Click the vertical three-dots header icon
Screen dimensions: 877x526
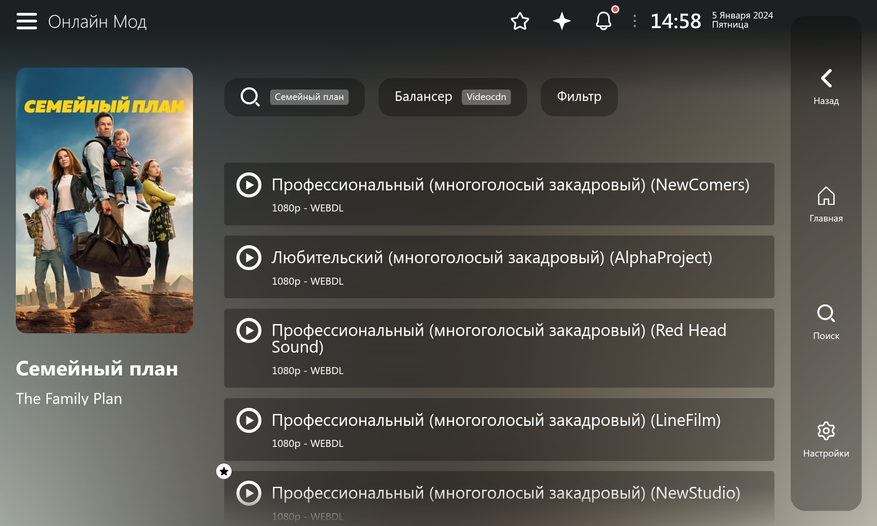click(x=634, y=21)
